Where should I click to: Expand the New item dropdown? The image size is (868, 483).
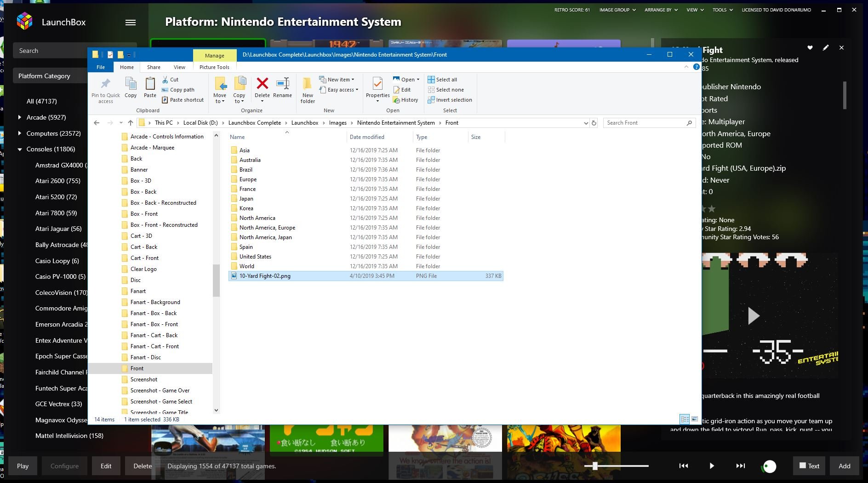click(x=337, y=80)
